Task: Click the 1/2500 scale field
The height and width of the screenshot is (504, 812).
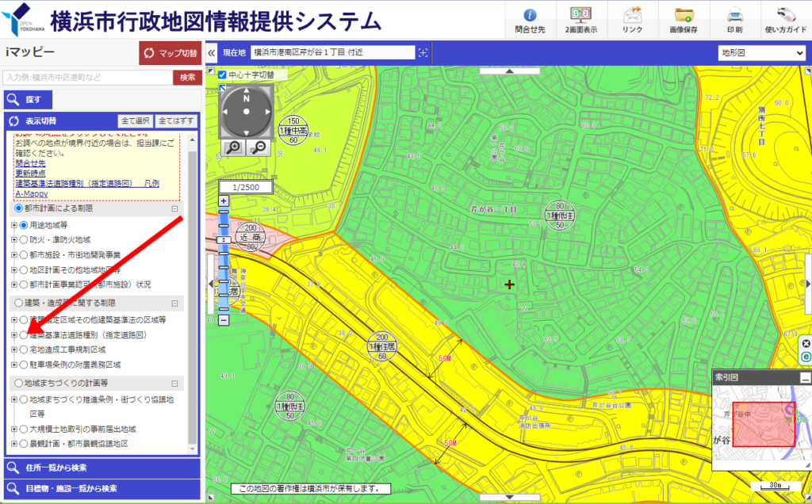Action: pos(246,187)
